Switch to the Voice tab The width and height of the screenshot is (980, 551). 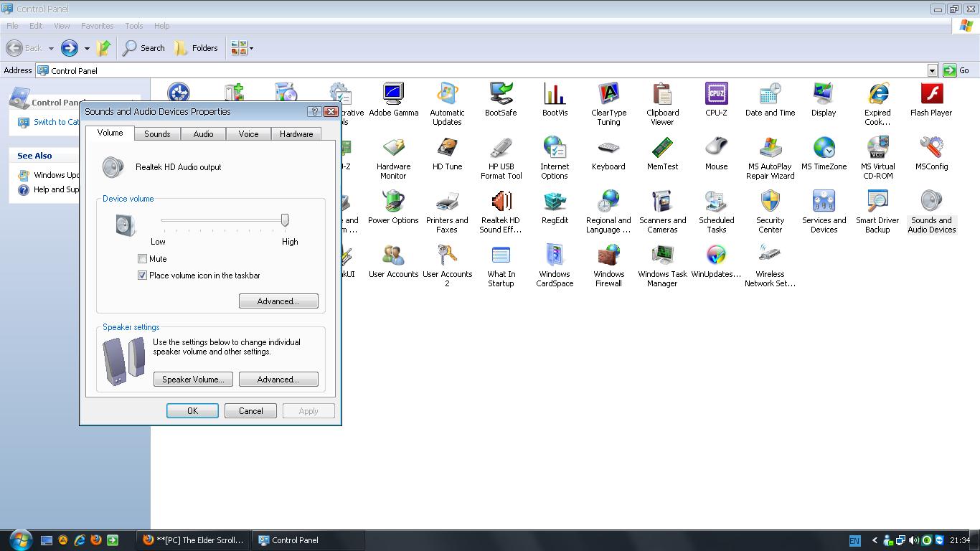click(248, 134)
